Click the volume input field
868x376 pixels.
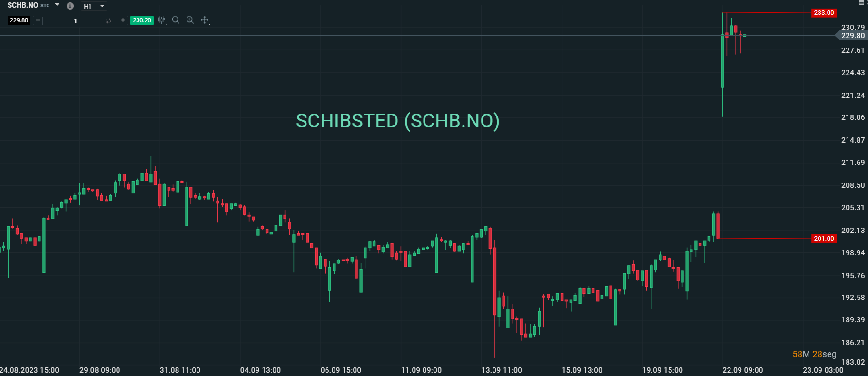[x=75, y=20]
